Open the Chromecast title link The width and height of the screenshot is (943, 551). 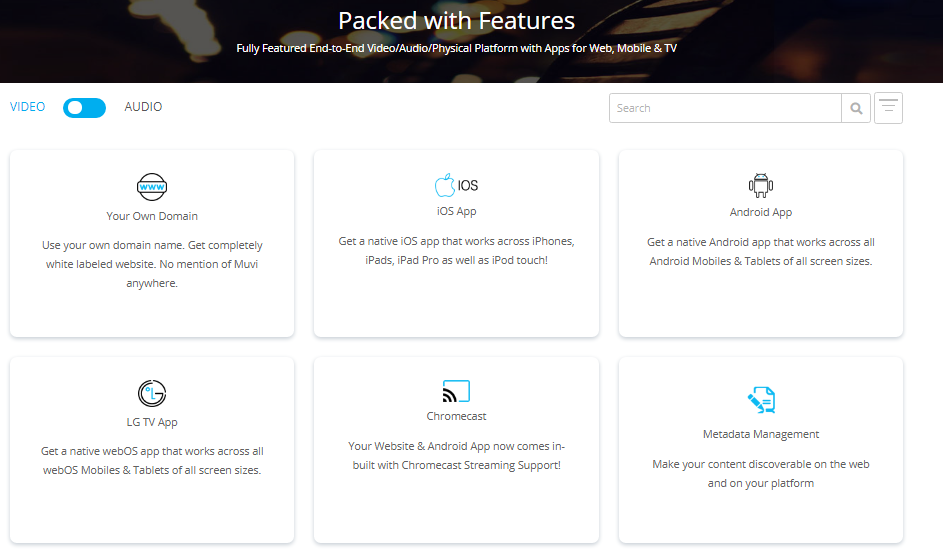pos(456,416)
